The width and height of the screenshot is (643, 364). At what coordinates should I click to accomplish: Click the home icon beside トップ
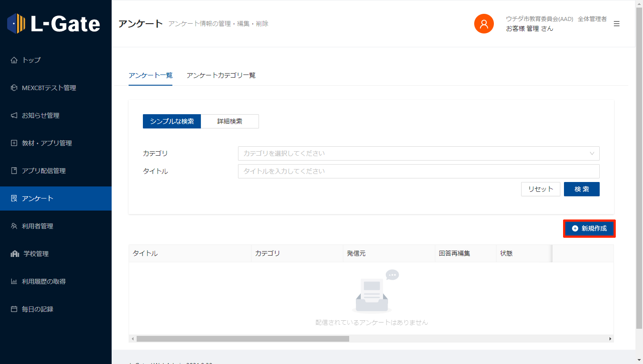point(14,60)
